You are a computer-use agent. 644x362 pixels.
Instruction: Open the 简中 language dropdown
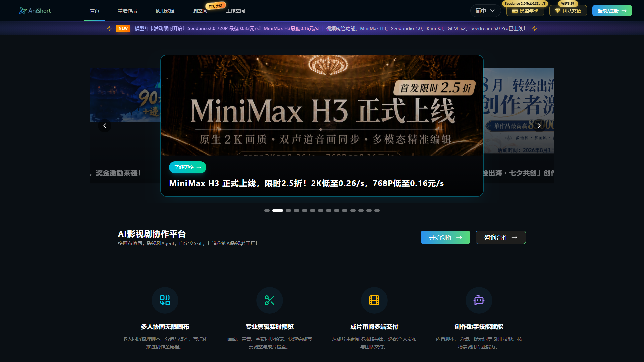[x=485, y=11]
